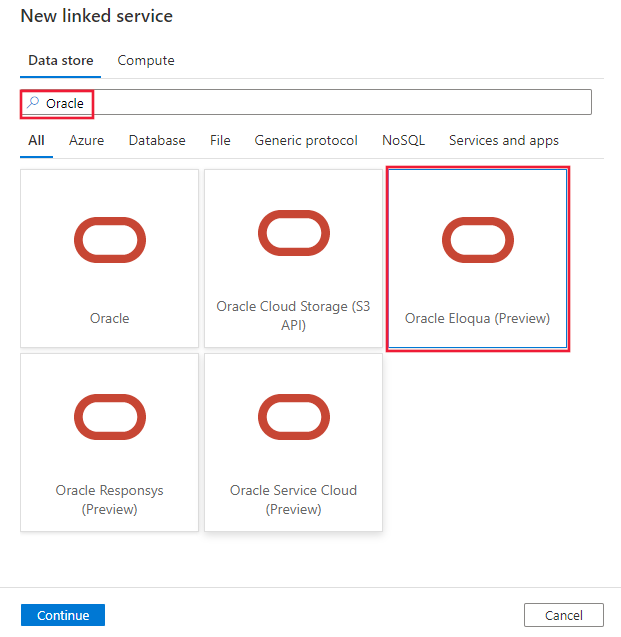Filter by NoSQL category
Image resolution: width=621 pixels, height=637 pixels.
(x=403, y=141)
